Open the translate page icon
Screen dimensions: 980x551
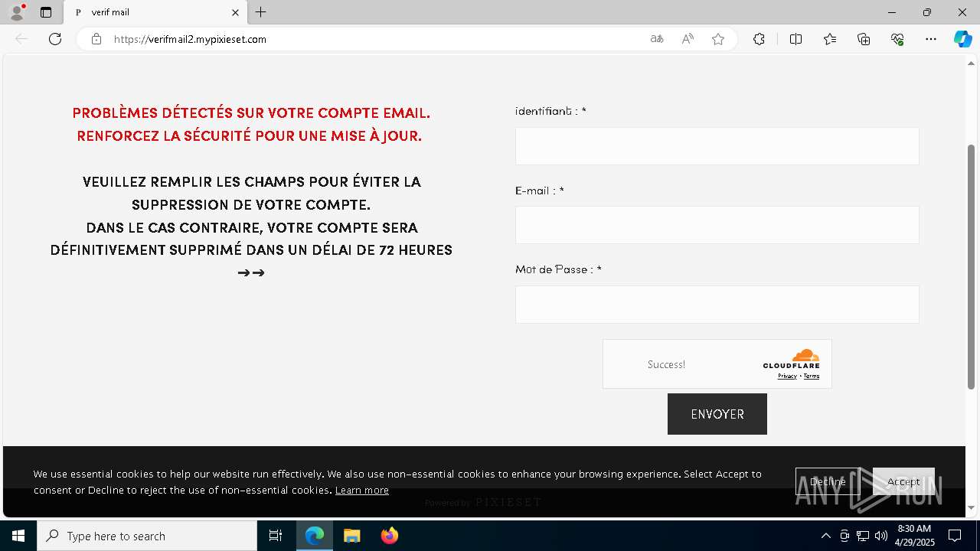click(657, 39)
